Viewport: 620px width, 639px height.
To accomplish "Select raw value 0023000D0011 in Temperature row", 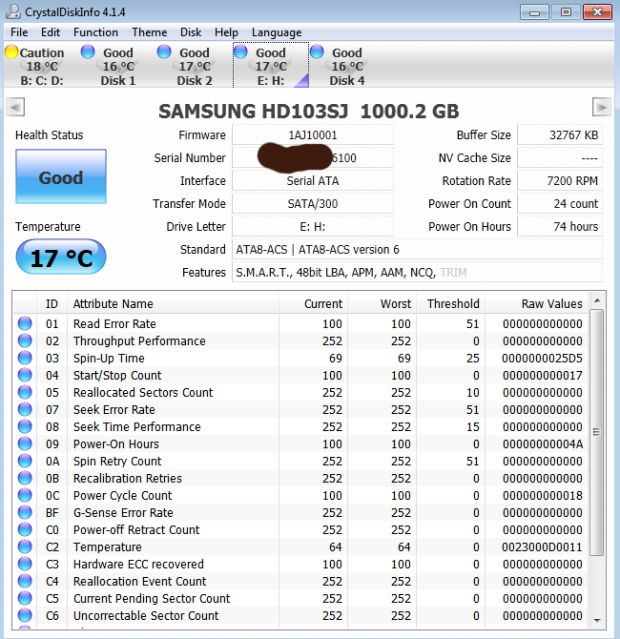I will (x=542, y=546).
